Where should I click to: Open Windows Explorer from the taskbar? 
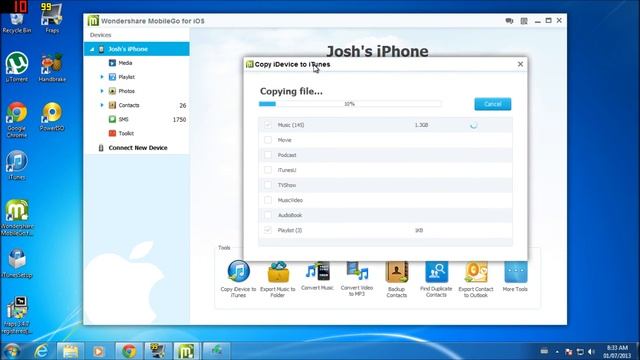click(x=70, y=351)
